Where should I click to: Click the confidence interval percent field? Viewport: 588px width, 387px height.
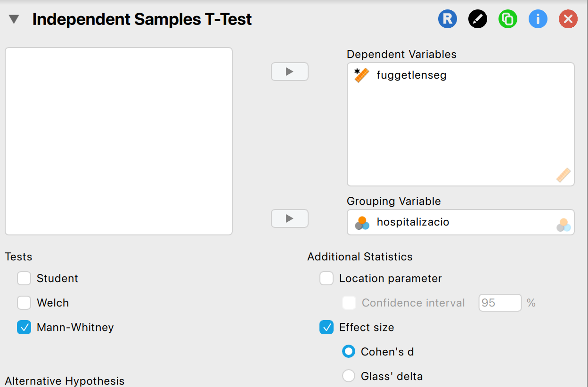(499, 303)
